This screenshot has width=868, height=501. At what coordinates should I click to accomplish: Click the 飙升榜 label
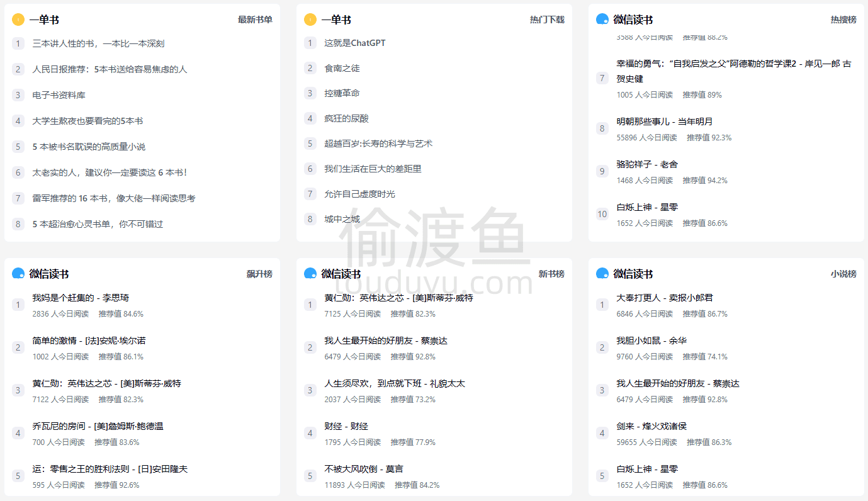pyautogui.click(x=259, y=274)
